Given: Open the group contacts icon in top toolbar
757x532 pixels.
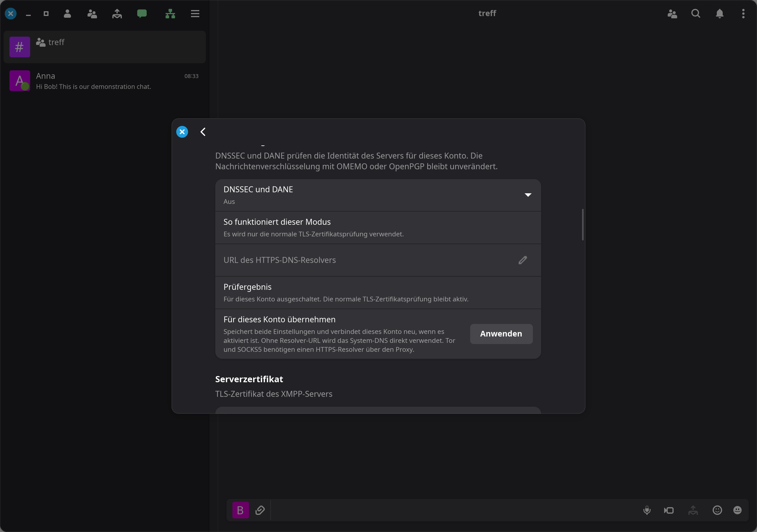Looking at the screenshot, I should (x=92, y=14).
